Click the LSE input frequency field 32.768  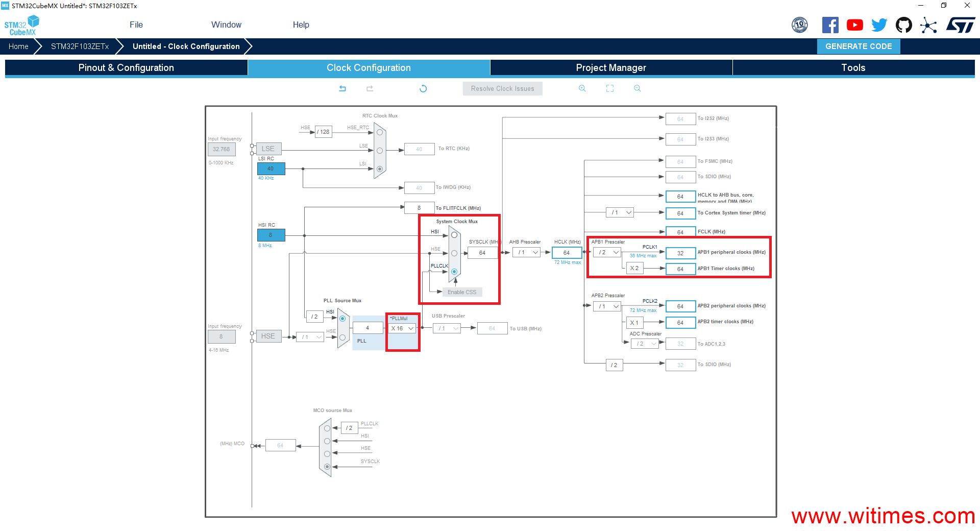222,149
